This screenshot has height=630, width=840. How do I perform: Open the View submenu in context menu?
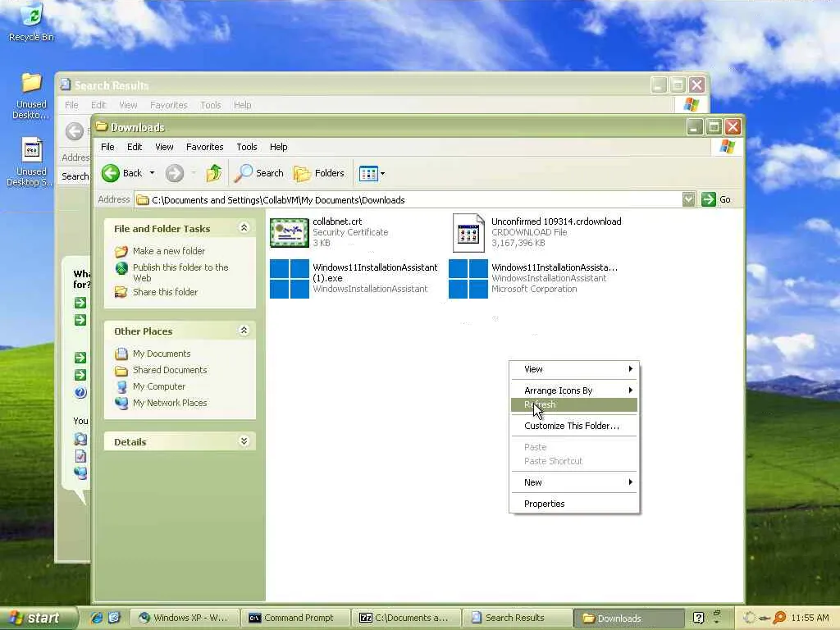click(574, 369)
